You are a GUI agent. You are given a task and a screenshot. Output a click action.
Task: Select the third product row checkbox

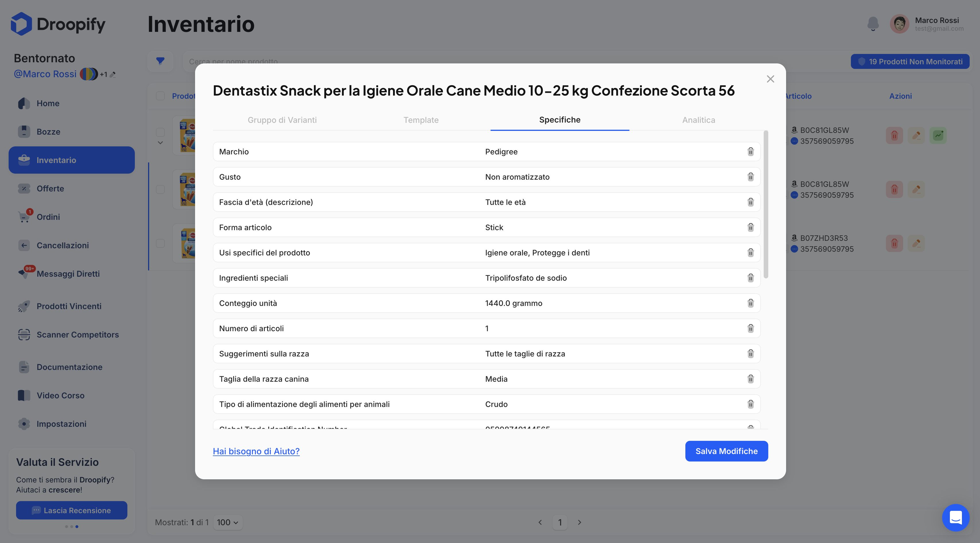(x=160, y=243)
